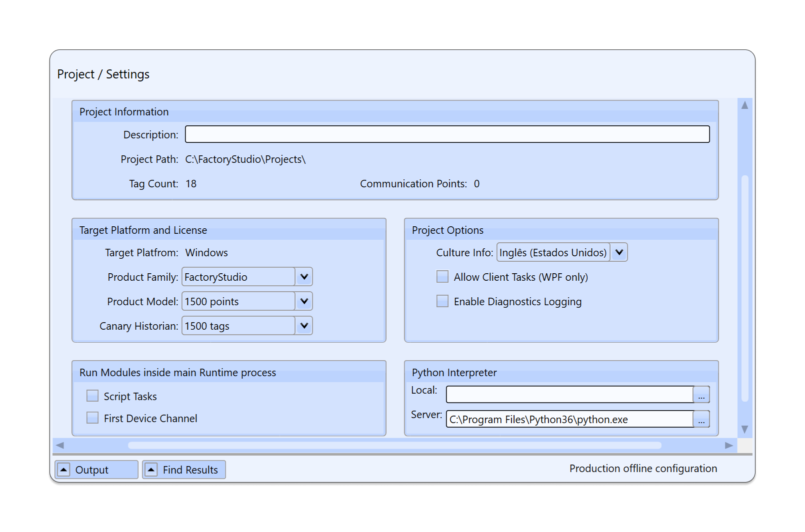Click the project Description text field
The width and height of the screenshot is (805, 532).
click(x=447, y=134)
